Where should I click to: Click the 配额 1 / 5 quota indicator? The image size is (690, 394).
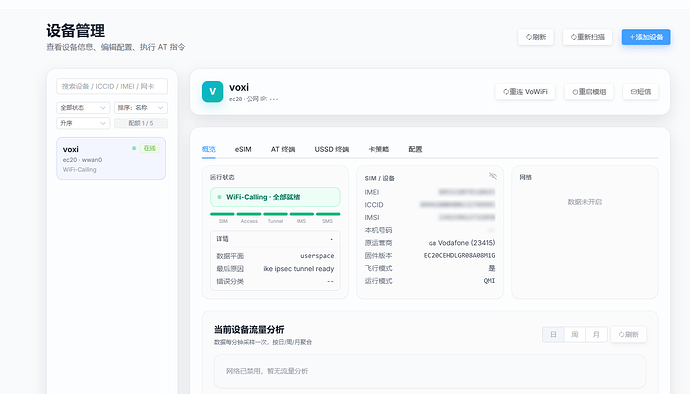point(141,123)
